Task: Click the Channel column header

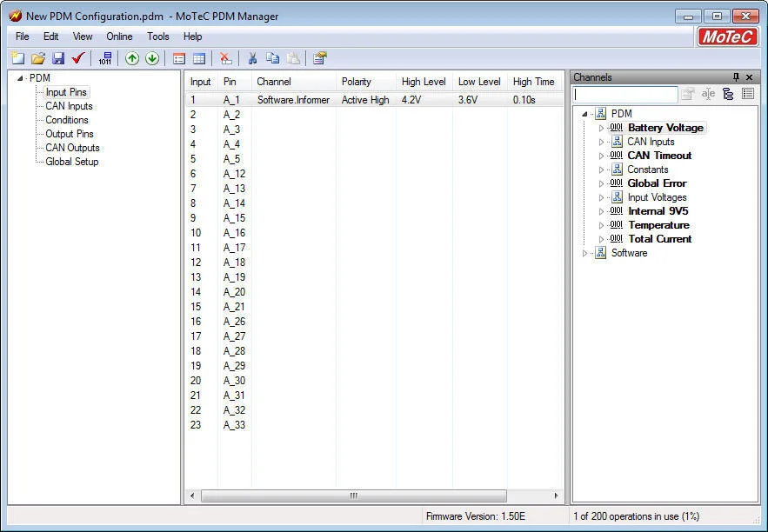Action: pyautogui.click(x=294, y=82)
